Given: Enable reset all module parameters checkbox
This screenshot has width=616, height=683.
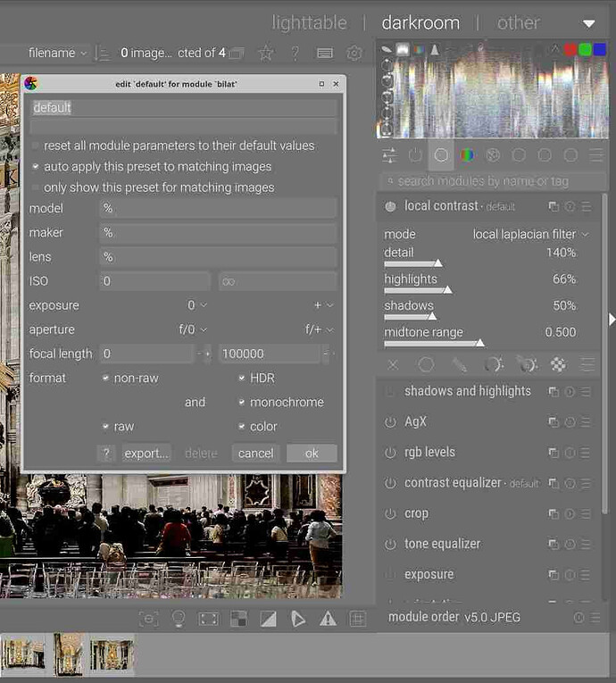Looking at the screenshot, I should [36, 146].
